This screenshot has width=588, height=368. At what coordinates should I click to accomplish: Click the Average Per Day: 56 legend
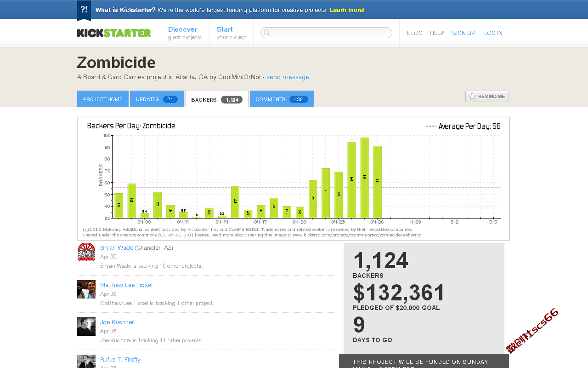point(463,126)
